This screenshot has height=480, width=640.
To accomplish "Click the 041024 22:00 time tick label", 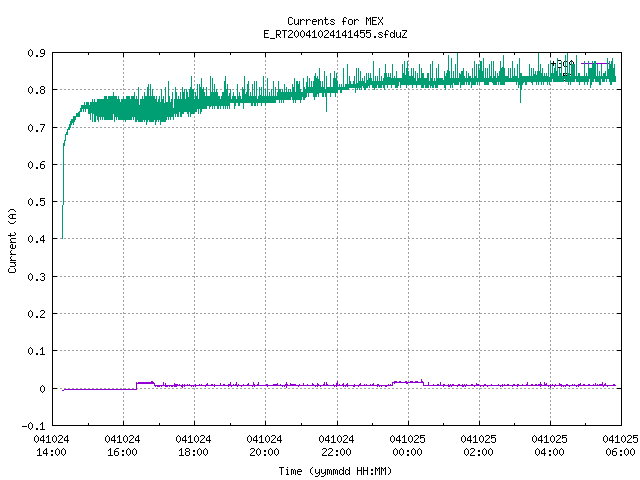I will pos(336,446).
